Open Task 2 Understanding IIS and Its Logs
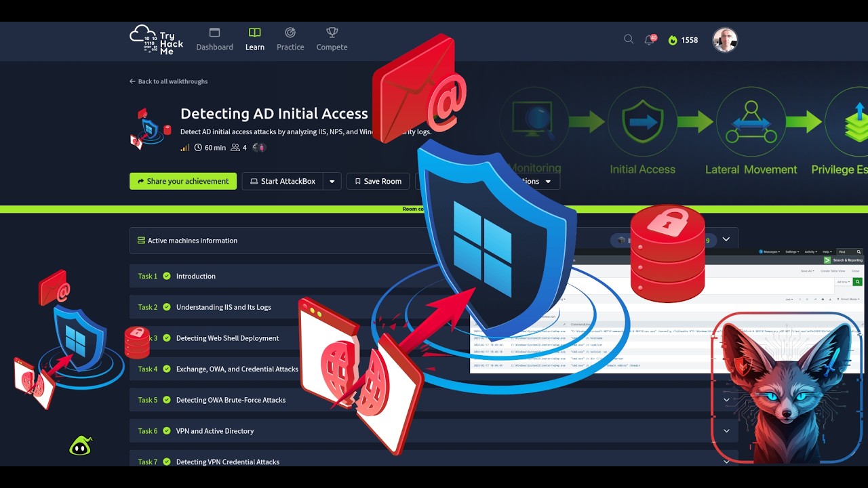This screenshot has width=868, height=488. [224, 307]
